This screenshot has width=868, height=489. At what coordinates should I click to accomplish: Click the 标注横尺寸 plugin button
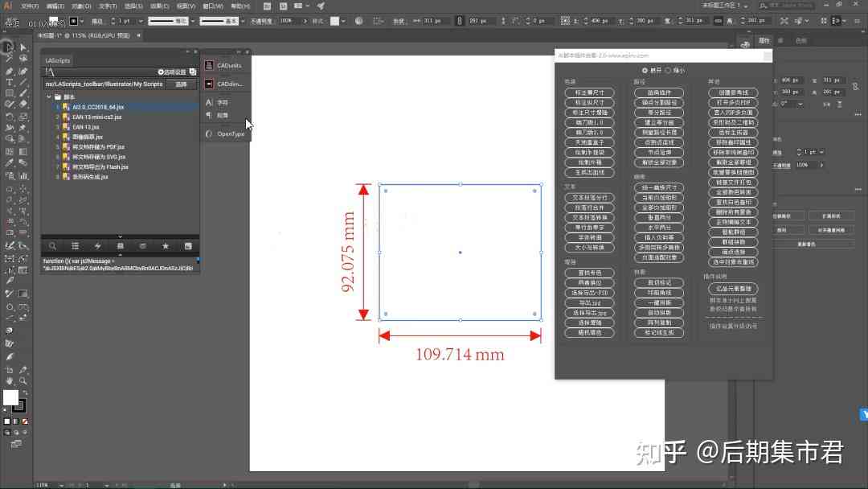click(590, 92)
